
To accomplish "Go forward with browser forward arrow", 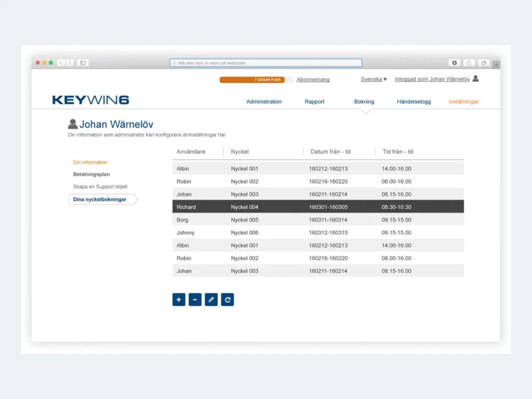I will (x=70, y=63).
